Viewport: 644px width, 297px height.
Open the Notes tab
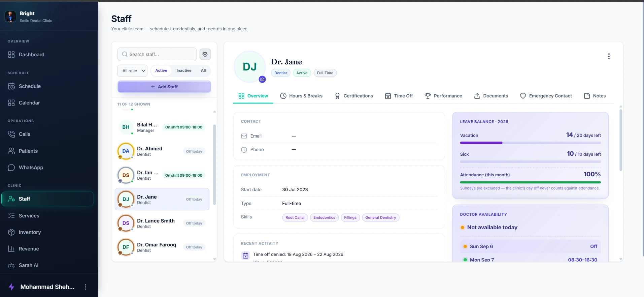tap(595, 96)
